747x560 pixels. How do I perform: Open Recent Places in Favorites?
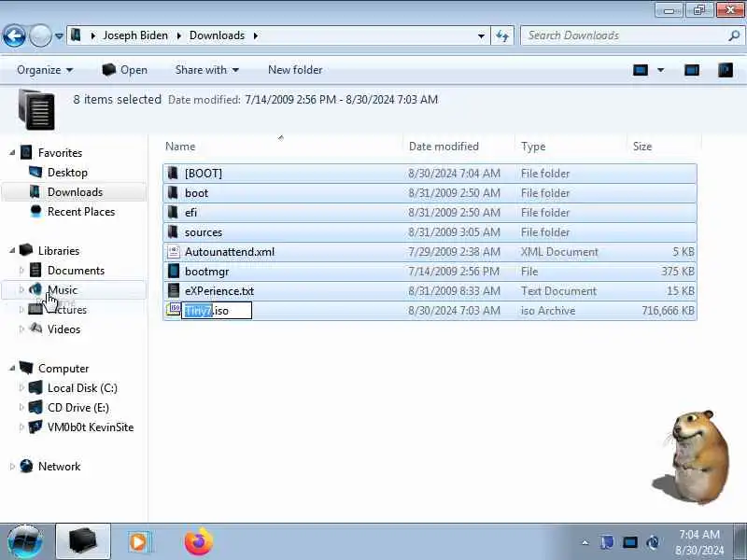pyautogui.click(x=81, y=212)
